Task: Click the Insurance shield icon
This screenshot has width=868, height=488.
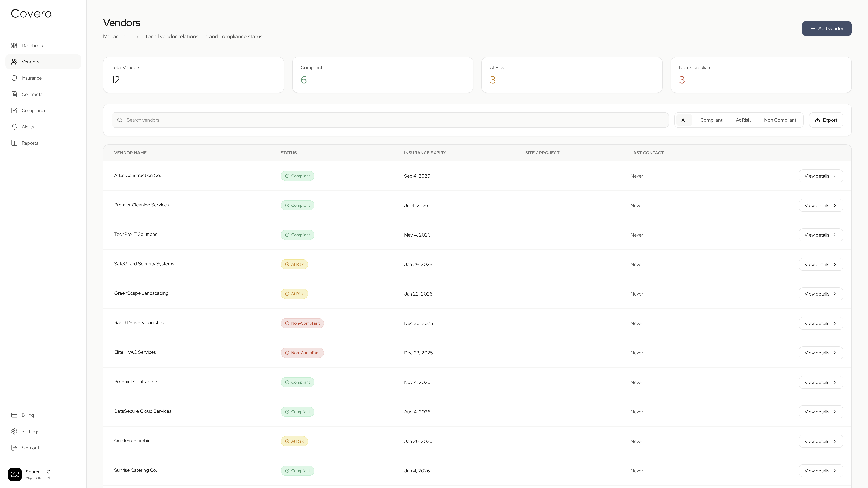Action: click(x=14, y=78)
